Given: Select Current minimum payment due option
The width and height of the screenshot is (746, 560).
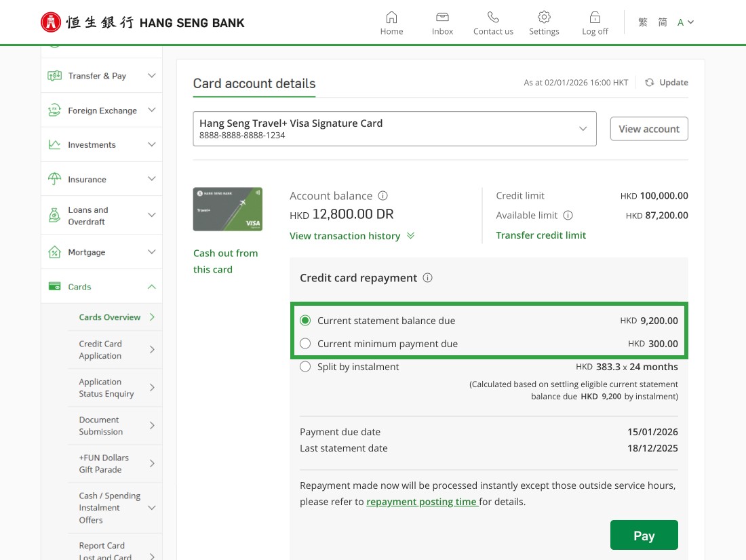Looking at the screenshot, I should coord(305,344).
